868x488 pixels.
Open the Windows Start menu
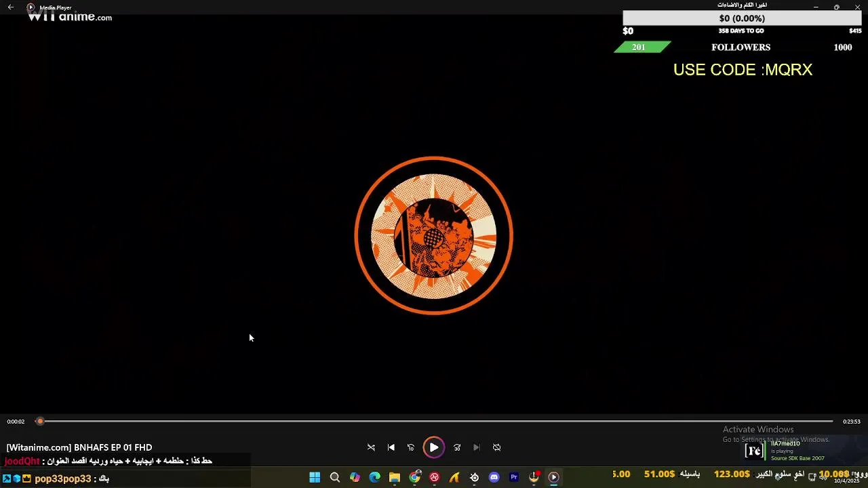click(315, 477)
